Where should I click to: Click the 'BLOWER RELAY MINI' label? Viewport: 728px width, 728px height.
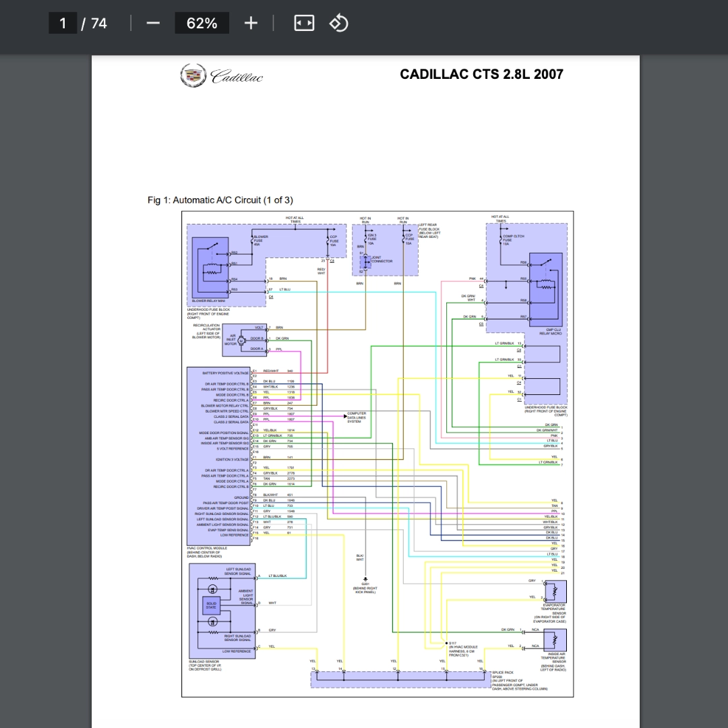[208, 301]
